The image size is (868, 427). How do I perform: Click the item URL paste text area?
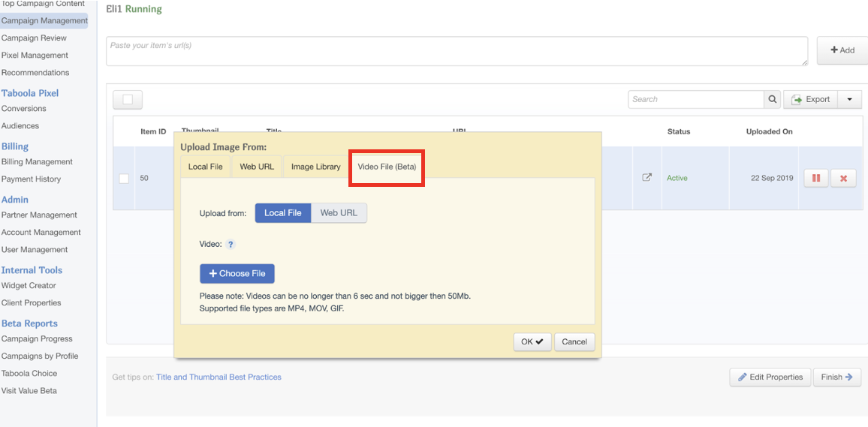coord(457,51)
